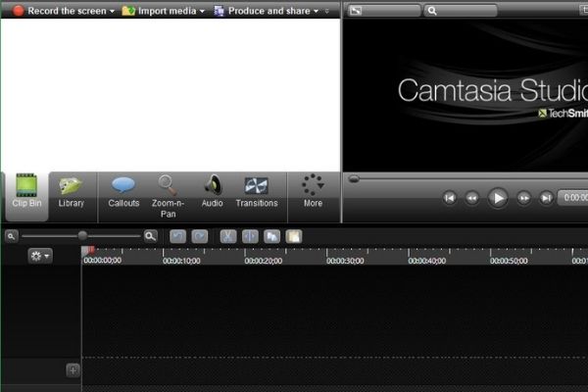The image size is (588, 392).
Task: Jump to the previous clip
Action: [450, 198]
